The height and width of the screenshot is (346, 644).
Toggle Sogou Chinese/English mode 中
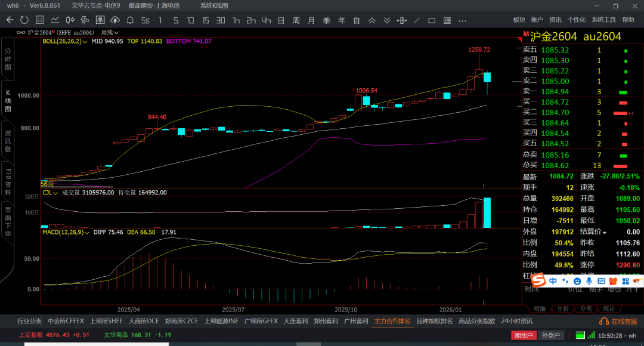point(553,281)
